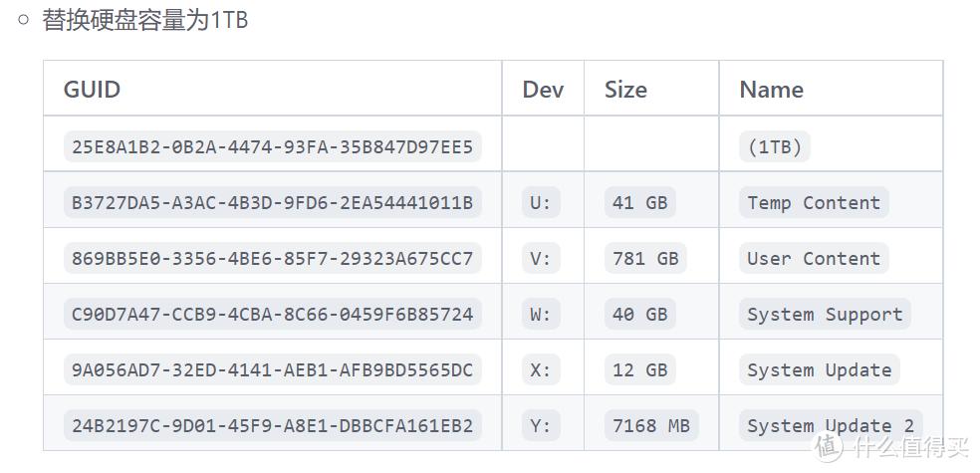This screenshot has height=473, width=980.
Task: Select GUID starting with 24B2197C
Action: [x=272, y=426]
